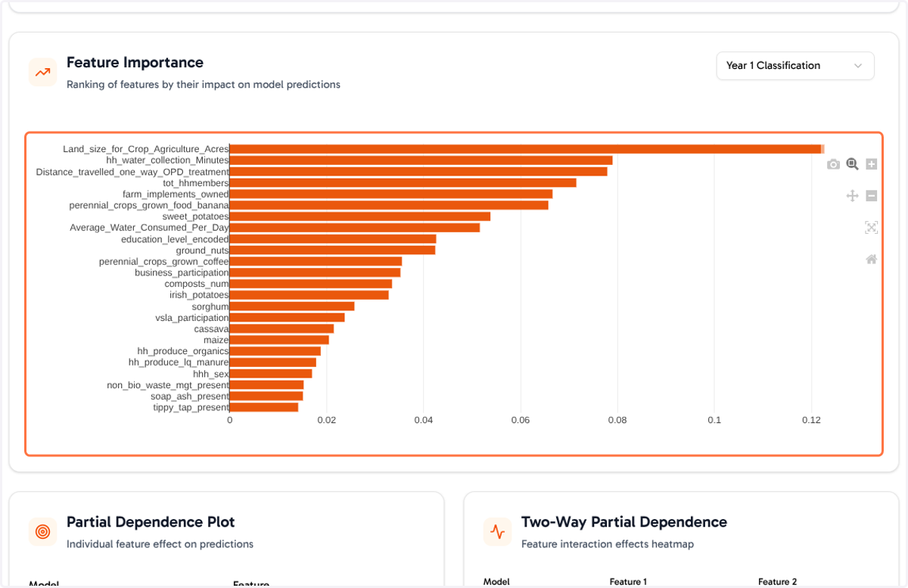
Task: Click the hh_produce_lq_manure label
Action: (179, 362)
